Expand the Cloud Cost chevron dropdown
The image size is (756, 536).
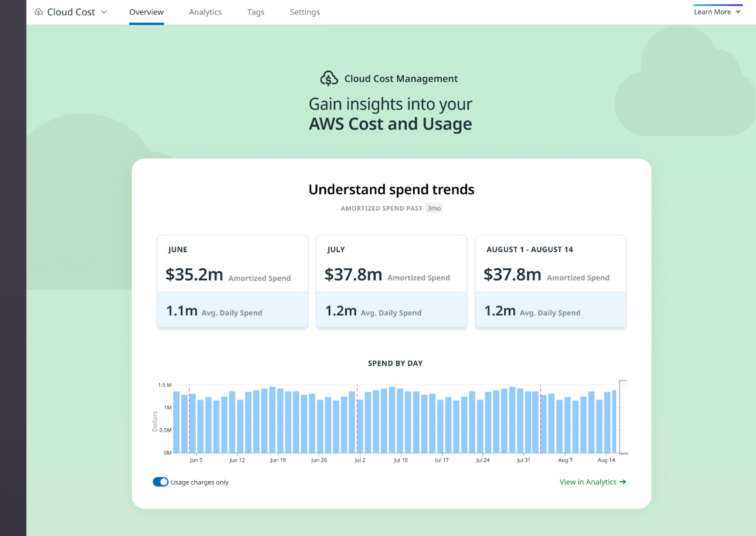click(104, 12)
